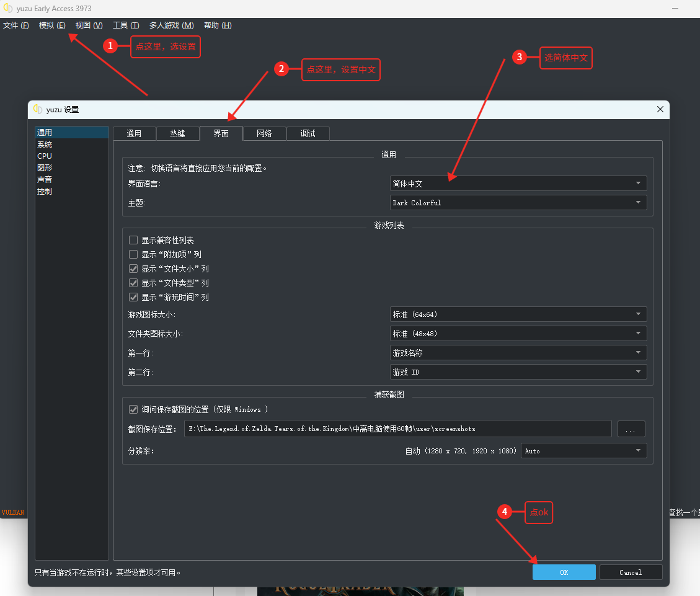The height and width of the screenshot is (596, 700).
Task: Select 图形 in the settings sidebar
Action: pos(45,167)
